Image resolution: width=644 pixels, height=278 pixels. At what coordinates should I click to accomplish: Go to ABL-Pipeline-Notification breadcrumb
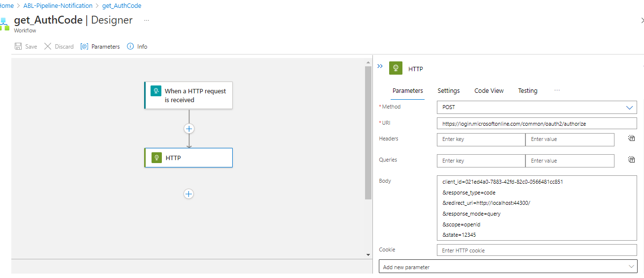pyautogui.click(x=58, y=6)
